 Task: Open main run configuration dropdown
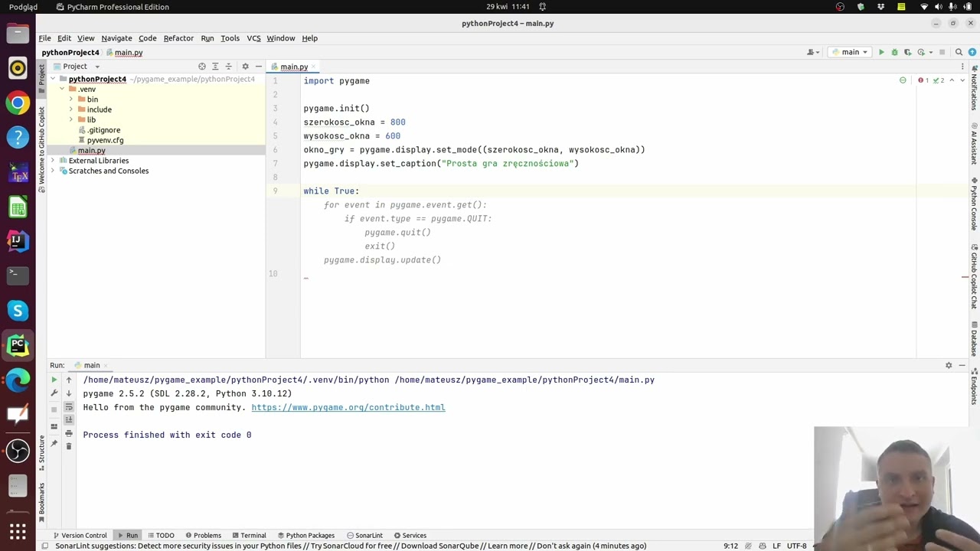pyautogui.click(x=850, y=52)
